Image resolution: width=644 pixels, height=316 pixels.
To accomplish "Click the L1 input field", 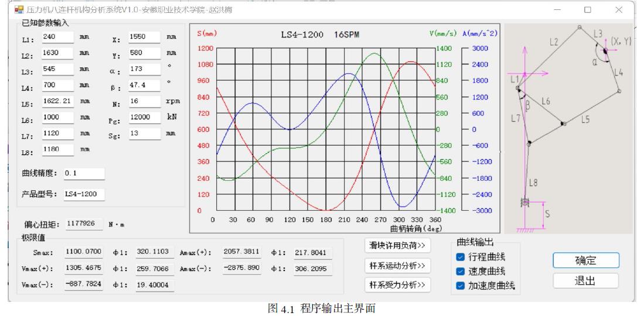I will pos(57,37).
